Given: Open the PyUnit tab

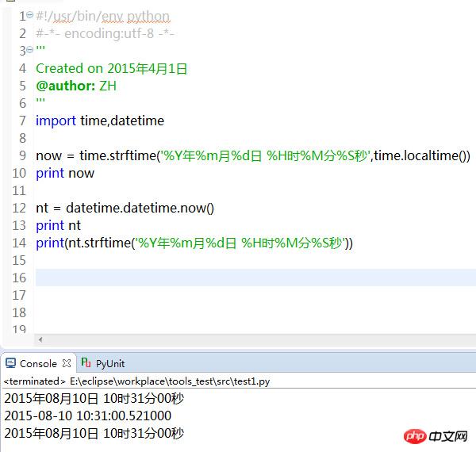Looking at the screenshot, I should pos(110,363).
